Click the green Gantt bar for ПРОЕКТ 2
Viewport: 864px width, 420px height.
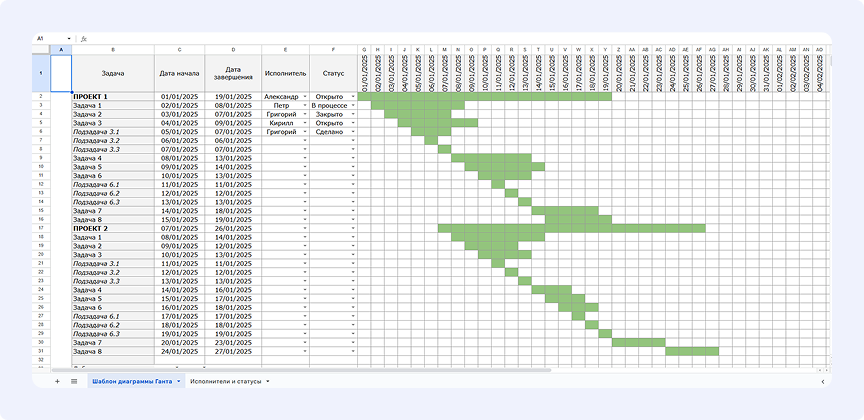pyautogui.click(x=571, y=228)
